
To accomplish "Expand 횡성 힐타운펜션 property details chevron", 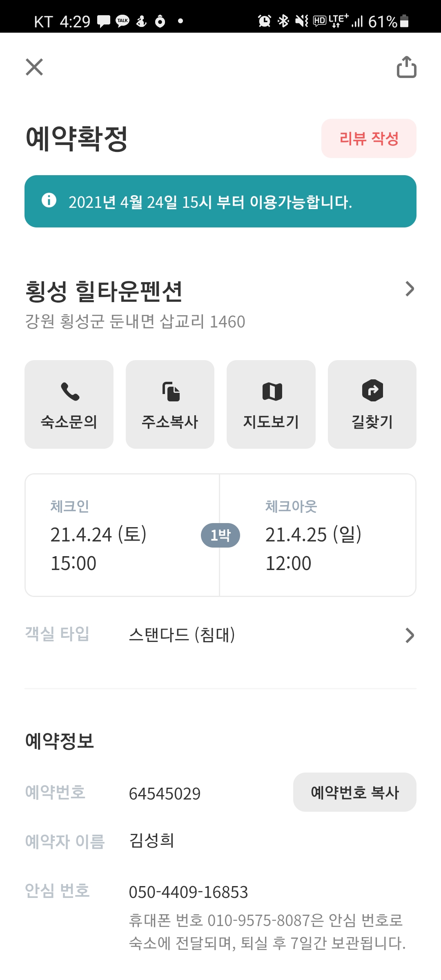I will [409, 289].
